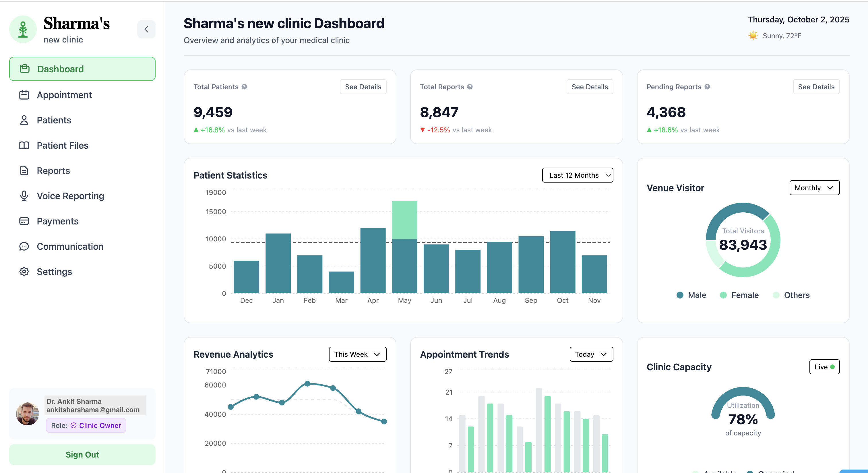Select the Voice Reporting microphone icon

tap(24, 196)
